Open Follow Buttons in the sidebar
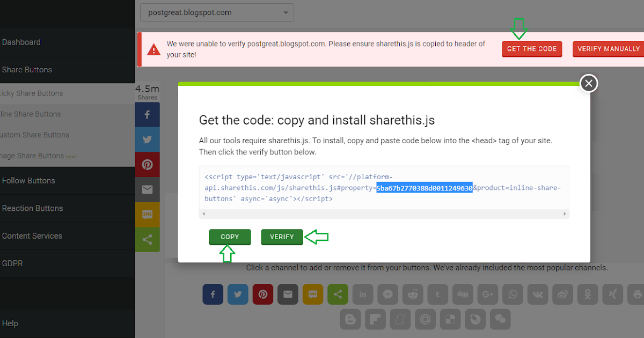644x338 pixels. tap(67, 181)
